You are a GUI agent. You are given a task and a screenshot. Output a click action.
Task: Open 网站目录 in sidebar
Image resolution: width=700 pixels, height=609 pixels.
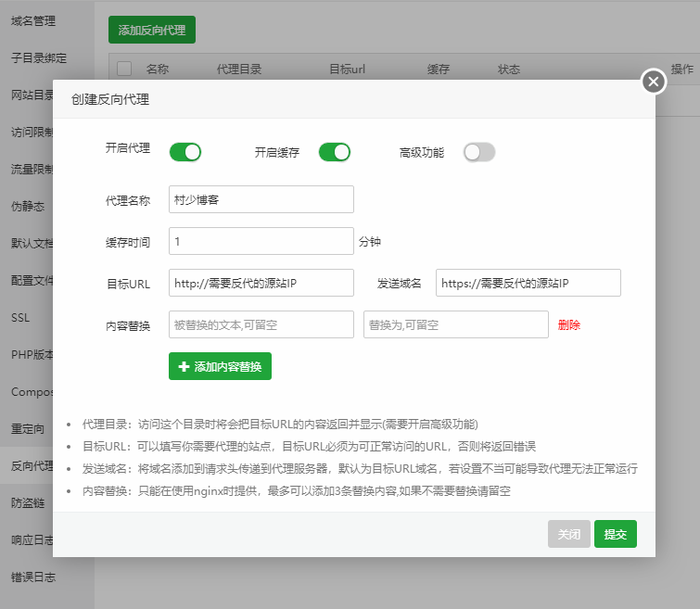tap(32, 95)
